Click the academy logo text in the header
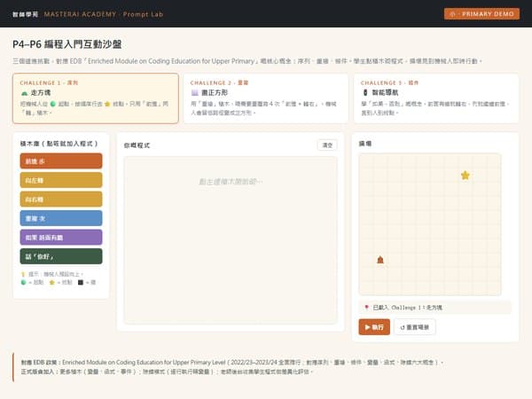 click(26, 14)
